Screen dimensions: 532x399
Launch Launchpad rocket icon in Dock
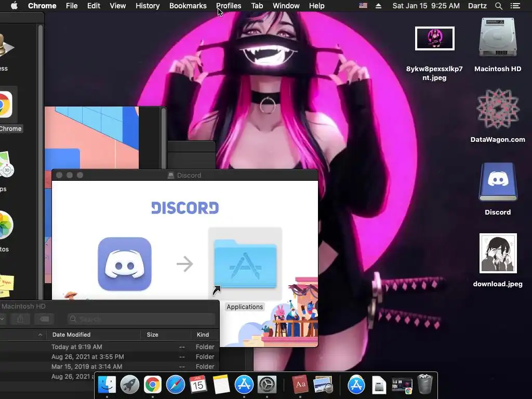[x=129, y=385]
